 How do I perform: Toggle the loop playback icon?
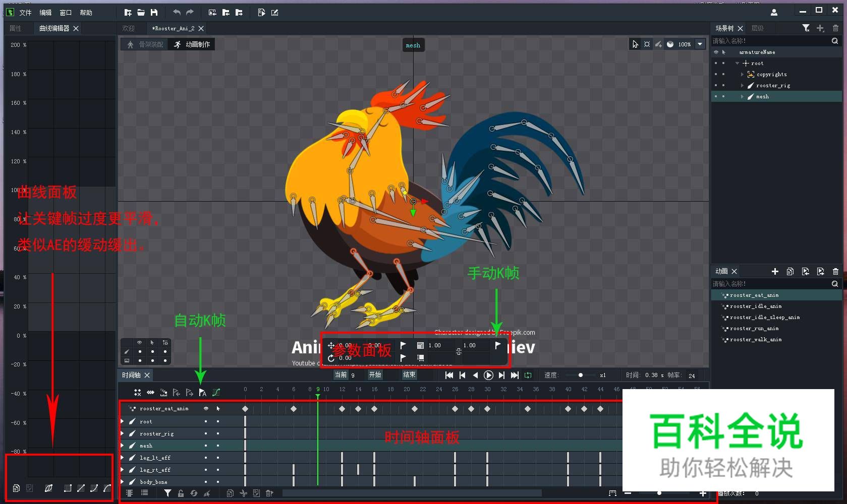pyautogui.click(x=528, y=375)
